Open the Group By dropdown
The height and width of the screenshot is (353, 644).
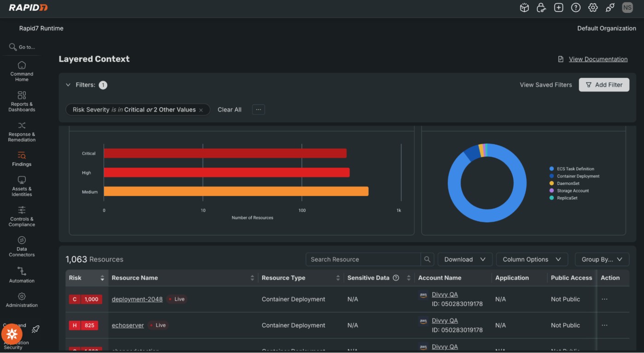[x=602, y=259]
